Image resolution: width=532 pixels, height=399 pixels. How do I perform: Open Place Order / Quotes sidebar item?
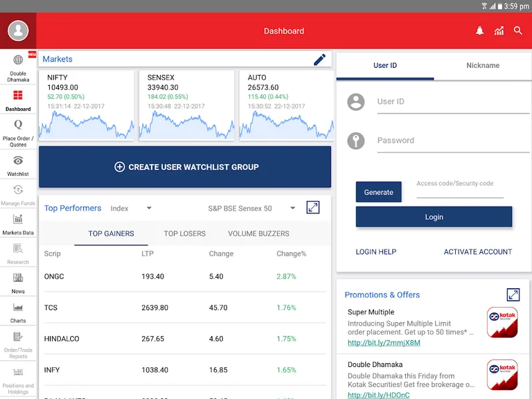coord(18,133)
